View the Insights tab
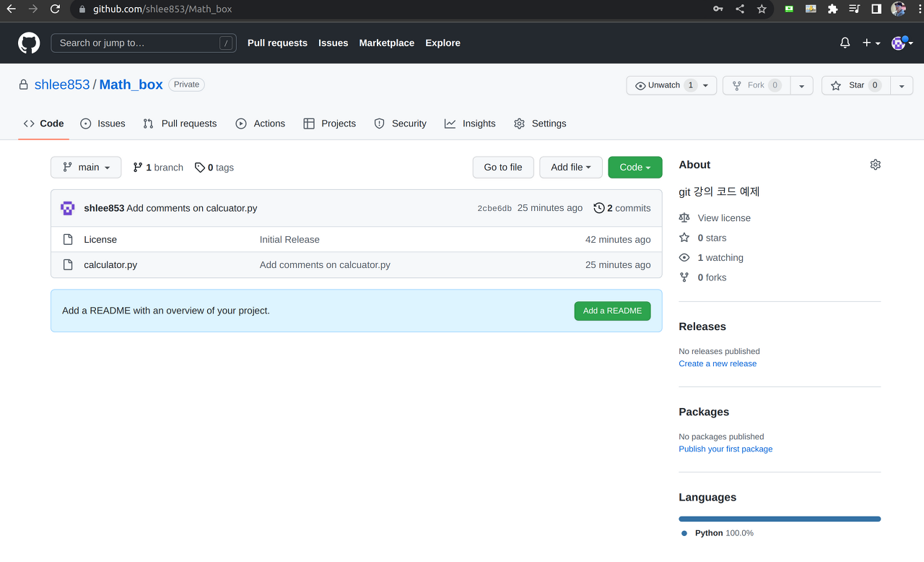 (x=470, y=124)
